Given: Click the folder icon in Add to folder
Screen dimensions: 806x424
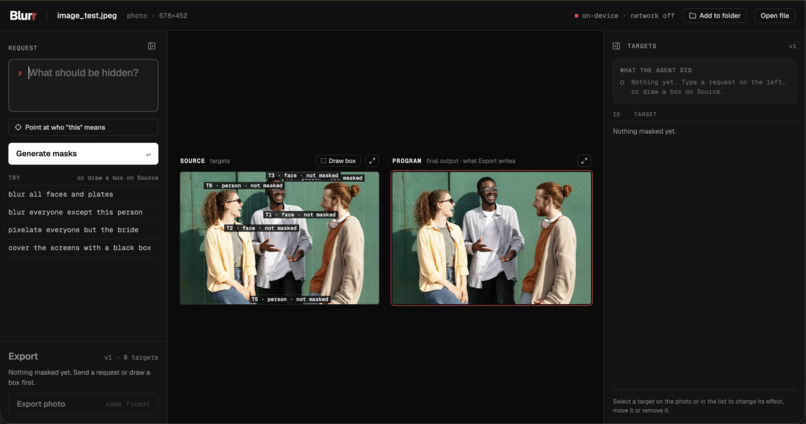Looking at the screenshot, I should coord(692,16).
